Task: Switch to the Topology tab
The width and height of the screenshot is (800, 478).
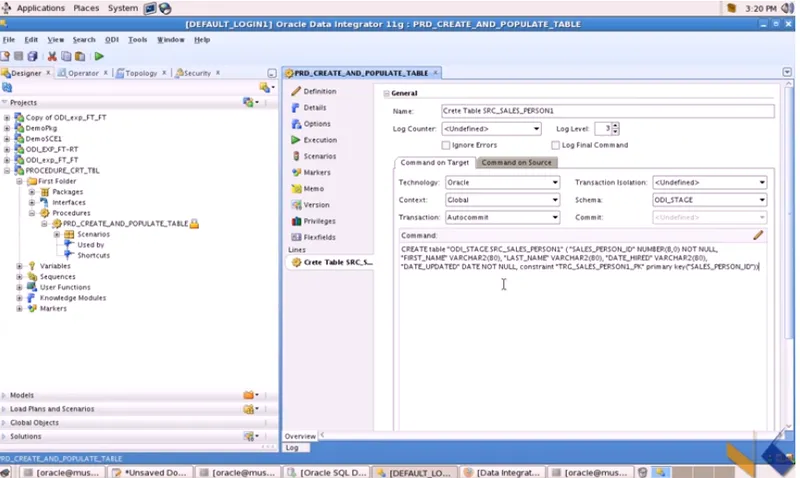Action: [x=141, y=73]
